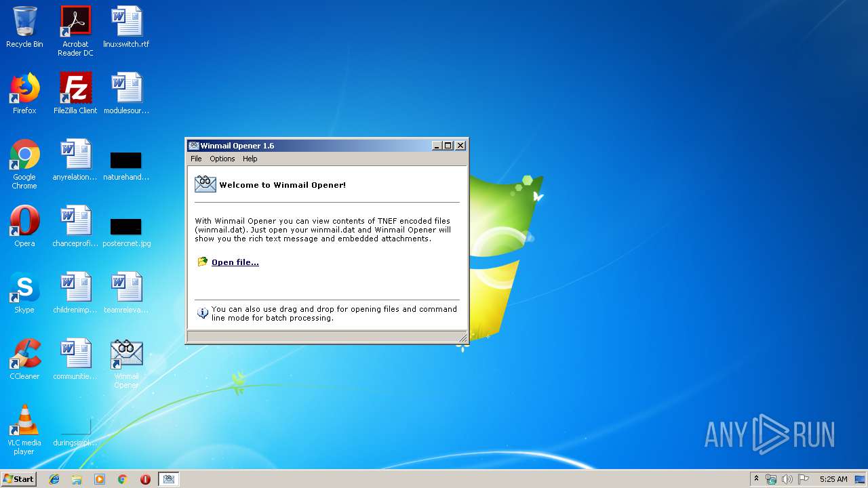Select the modulesour... document on the desktop

point(126,94)
